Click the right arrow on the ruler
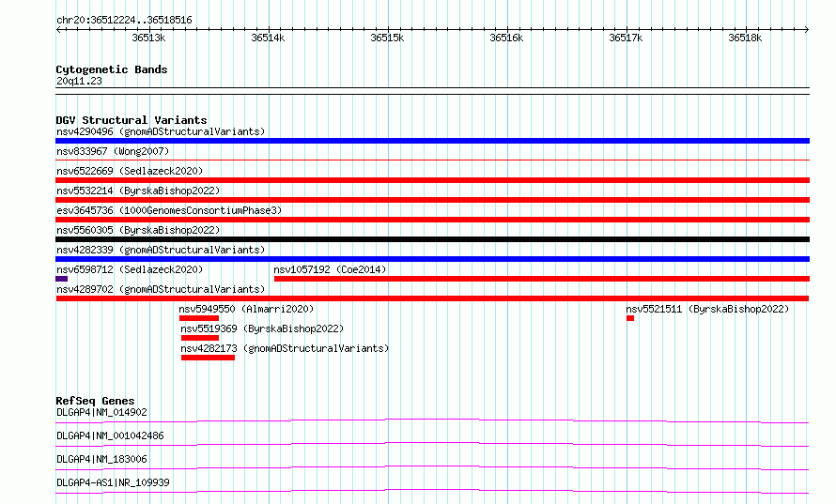This screenshot has width=836, height=504. coord(807,30)
